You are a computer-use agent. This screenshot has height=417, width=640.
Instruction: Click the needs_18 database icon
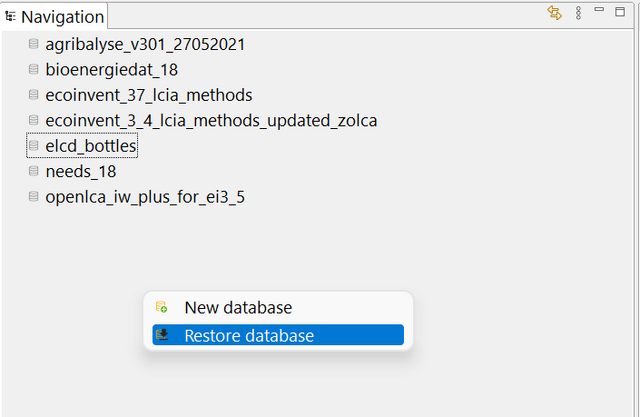tap(33, 171)
